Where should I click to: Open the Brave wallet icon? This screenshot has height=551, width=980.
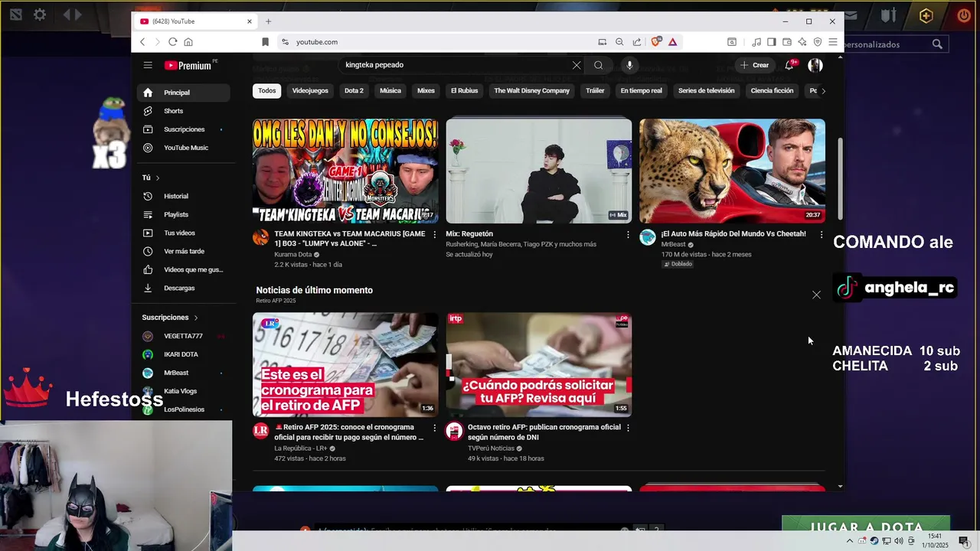[787, 42]
